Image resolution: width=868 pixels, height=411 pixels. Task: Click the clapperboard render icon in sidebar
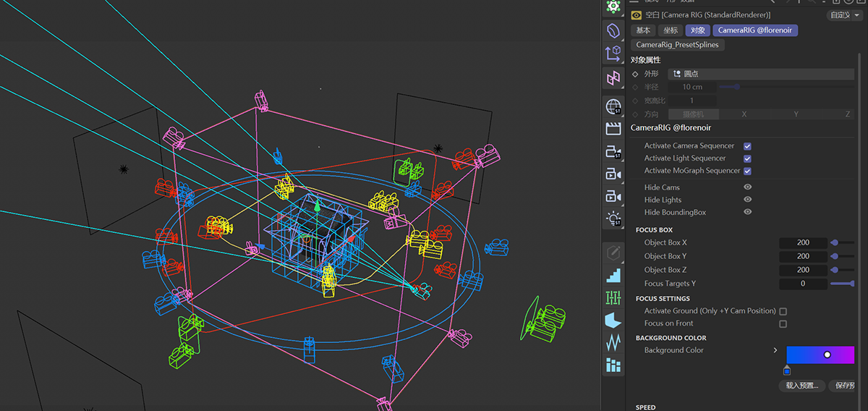613,129
